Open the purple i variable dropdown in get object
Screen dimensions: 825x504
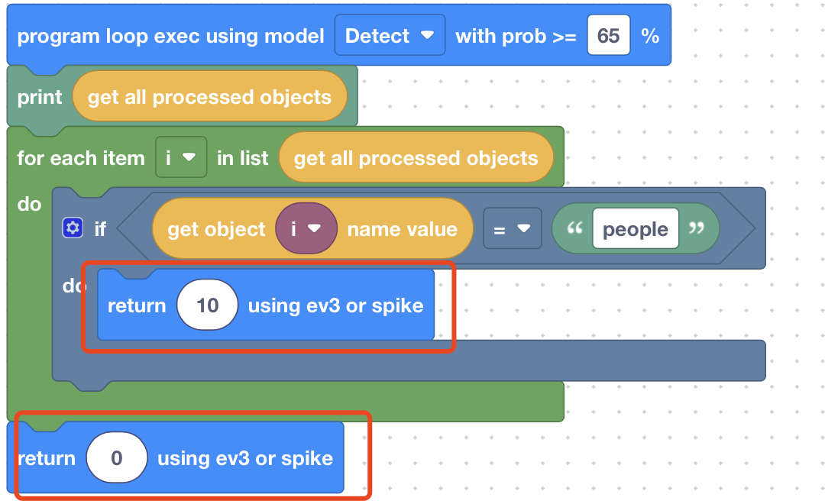[304, 228]
